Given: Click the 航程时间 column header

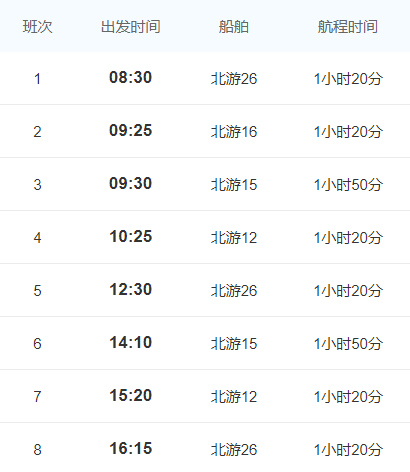Looking at the screenshot, I should 348,27.
